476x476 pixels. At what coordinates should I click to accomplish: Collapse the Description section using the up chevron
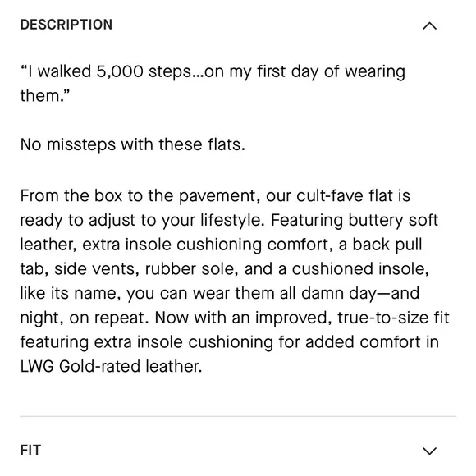coord(429,25)
